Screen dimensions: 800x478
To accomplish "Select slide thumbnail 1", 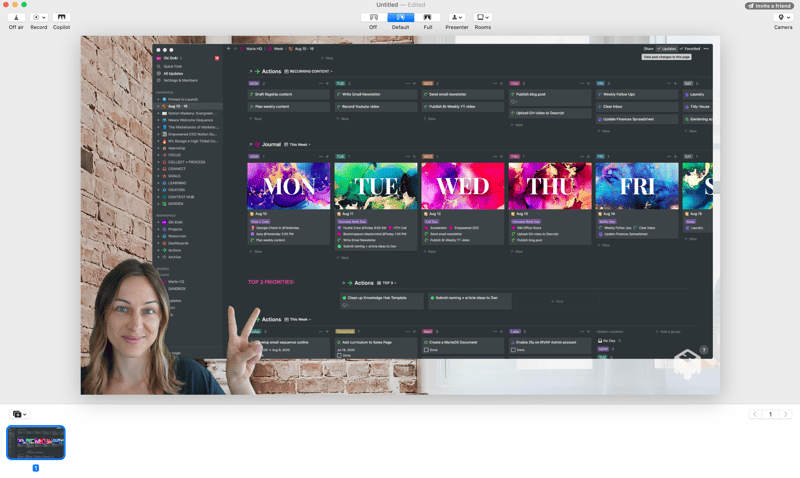I will pyautogui.click(x=36, y=442).
